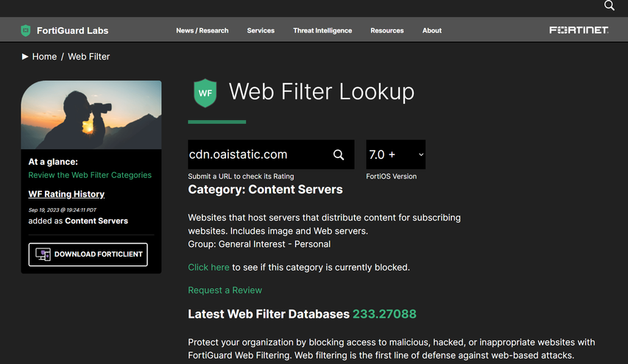Screen dimensions: 628x364
Task: Click the 'FortiOS Version' label
Action: [391, 176]
